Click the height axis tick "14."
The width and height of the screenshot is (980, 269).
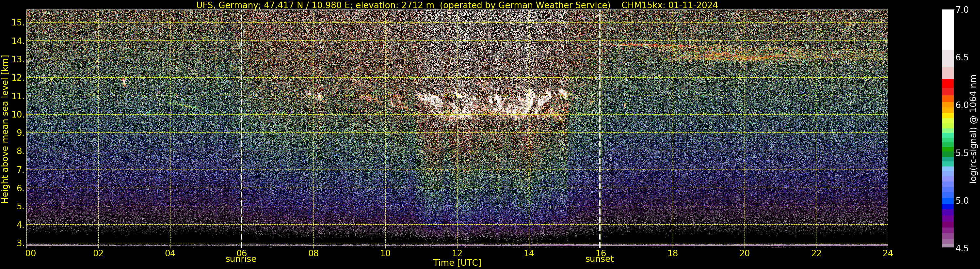pyautogui.click(x=18, y=41)
